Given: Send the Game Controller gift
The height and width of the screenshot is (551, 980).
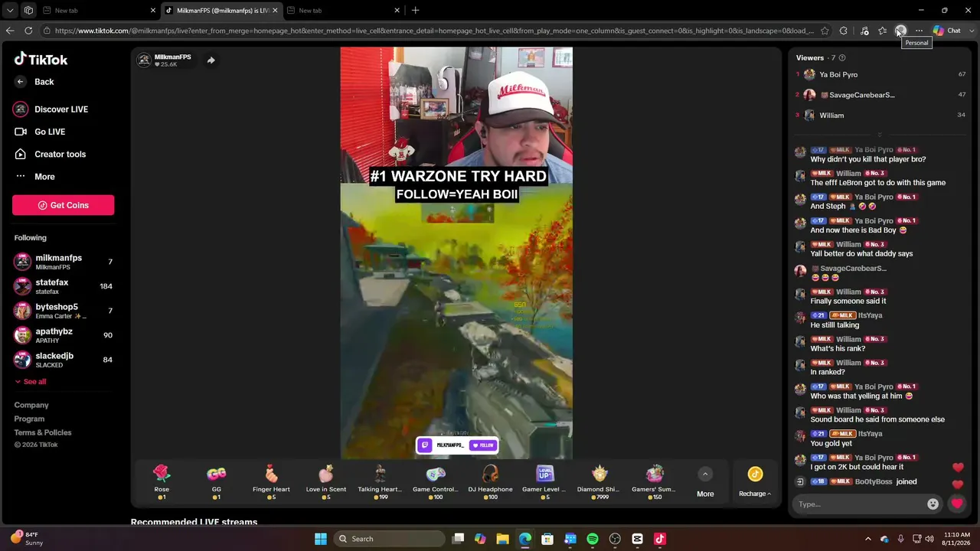Looking at the screenshot, I should click(x=435, y=482).
